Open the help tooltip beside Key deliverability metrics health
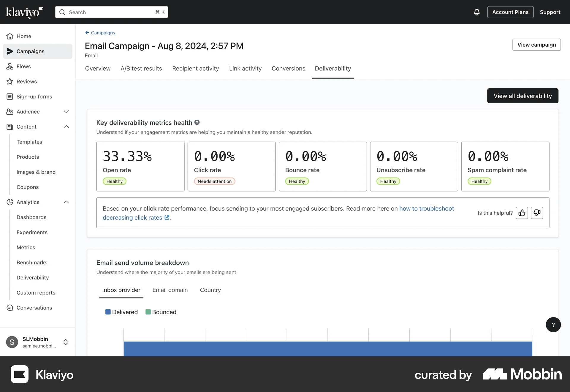 (197, 122)
